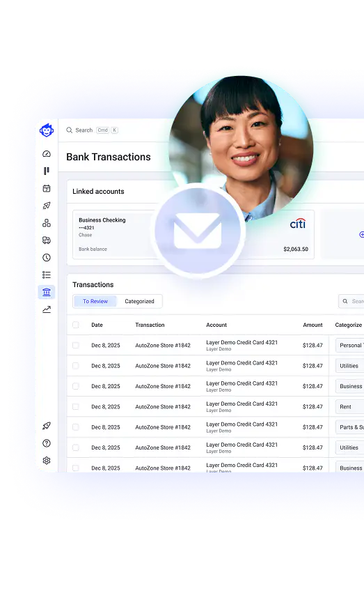The width and height of the screenshot is (364, 591).
Task: Click the upper rocket sidebar icon
Action: pyautogui.click(x=47, y=206)
